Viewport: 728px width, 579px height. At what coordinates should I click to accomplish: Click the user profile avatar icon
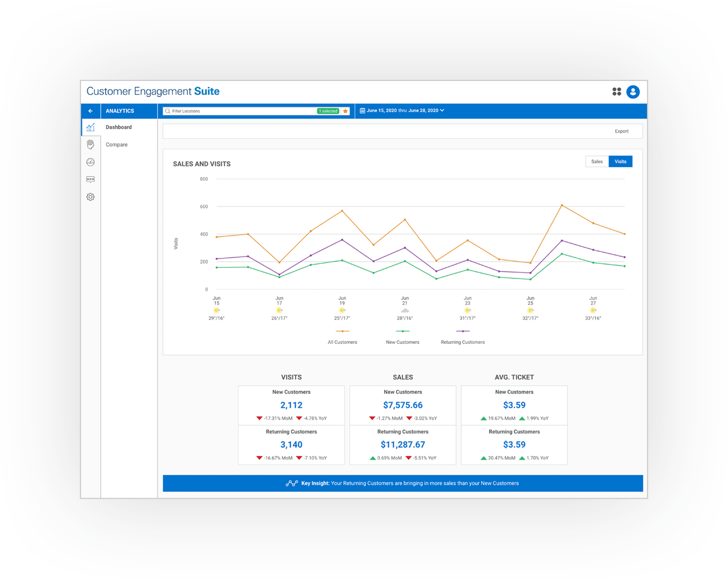633,92
